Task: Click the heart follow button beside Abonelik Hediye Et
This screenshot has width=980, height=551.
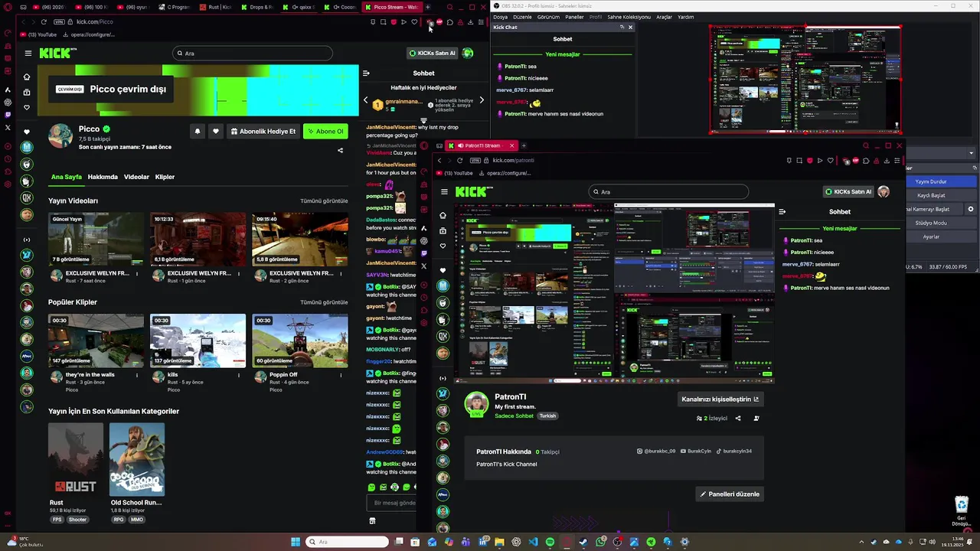Action: tap(216, 131)
